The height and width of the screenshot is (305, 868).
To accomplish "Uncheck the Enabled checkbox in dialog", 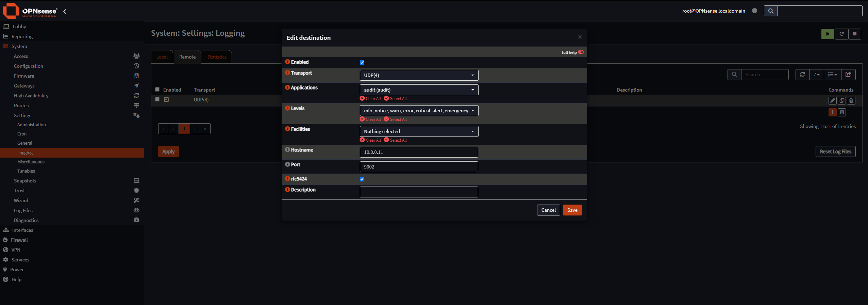I will point(362,62).
